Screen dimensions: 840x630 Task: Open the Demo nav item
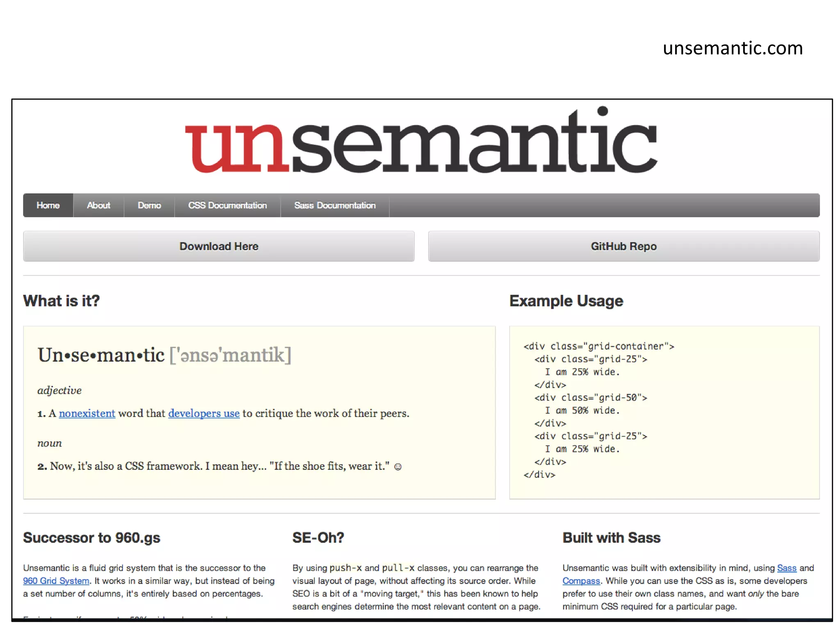pyautogui.click(x=149, y=205)
